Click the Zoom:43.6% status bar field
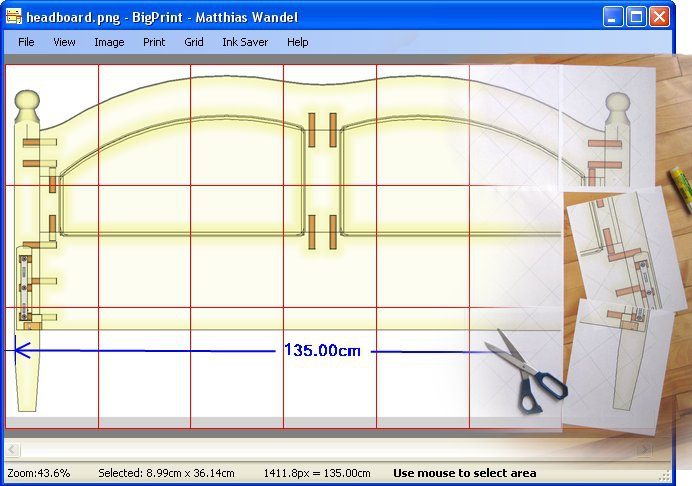Screen dimensions: 692x486 [x=39, y=473]
